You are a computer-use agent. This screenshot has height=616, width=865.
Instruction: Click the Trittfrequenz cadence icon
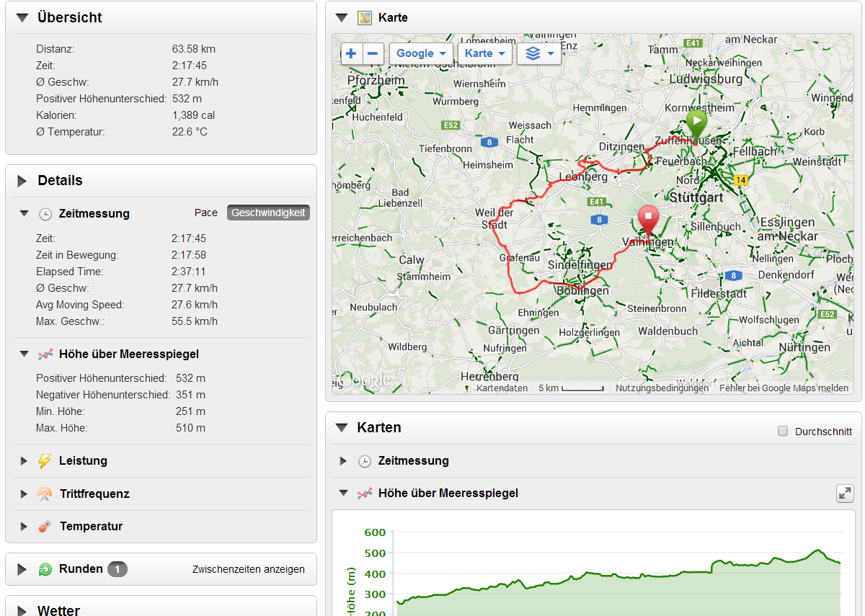[45, 494]
